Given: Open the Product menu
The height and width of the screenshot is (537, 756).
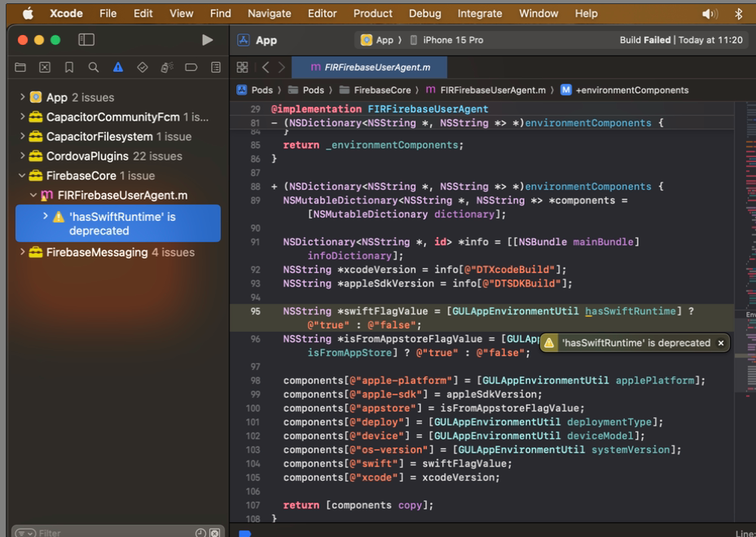Looking at the screenshot, I should [372, 14].
